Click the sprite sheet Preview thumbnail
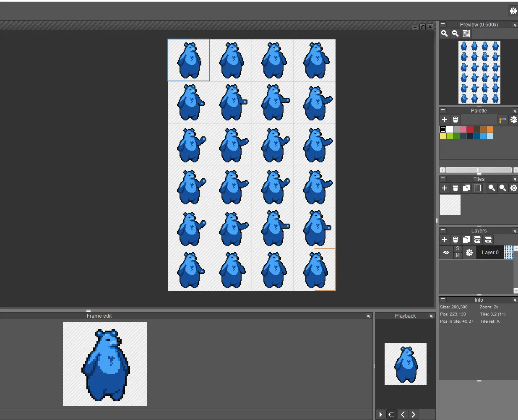This screenshot has width=518, height=420. (x=479, y=72)
